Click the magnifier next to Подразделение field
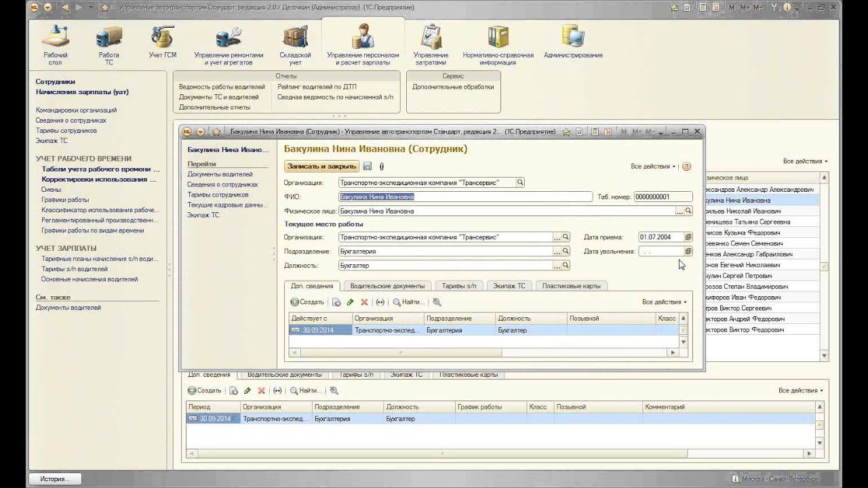868x488 pixels. coord(566,251)
